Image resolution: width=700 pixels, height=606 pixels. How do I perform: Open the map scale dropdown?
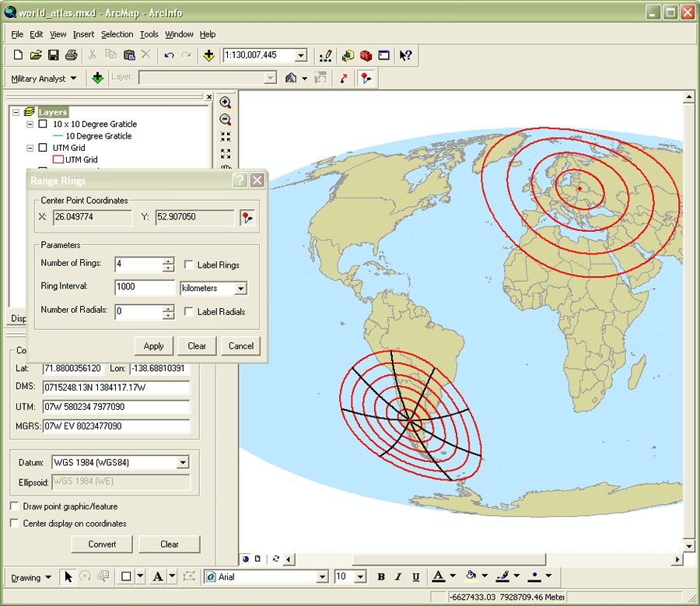click(x=301, y=55)
